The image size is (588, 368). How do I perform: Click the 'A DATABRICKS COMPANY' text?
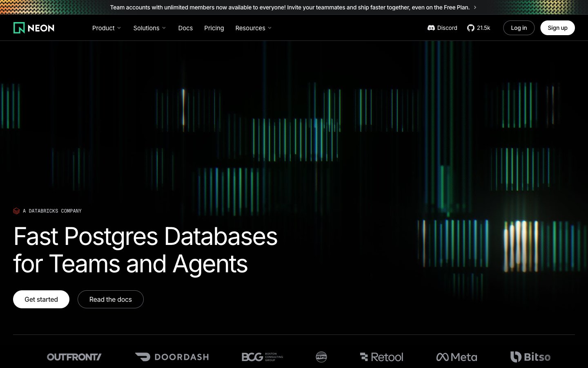tap(52, 211)
